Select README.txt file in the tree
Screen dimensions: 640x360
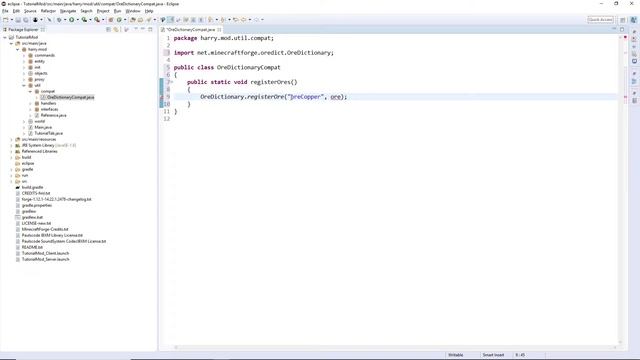tap(32, 247)
